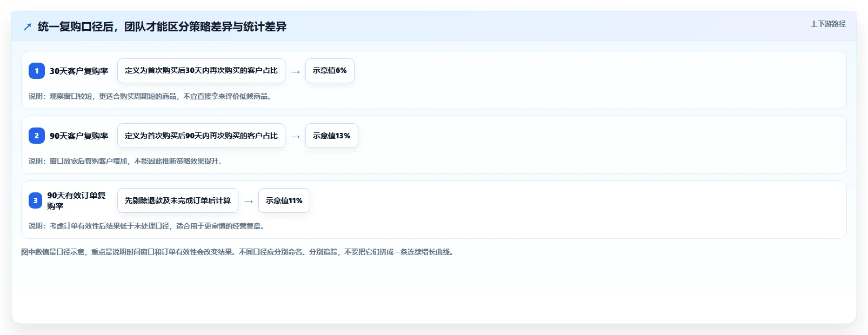Click the arrow pointing to 示意值11%
The height and width of the screenshot is (335, 868).
(249, 201)
